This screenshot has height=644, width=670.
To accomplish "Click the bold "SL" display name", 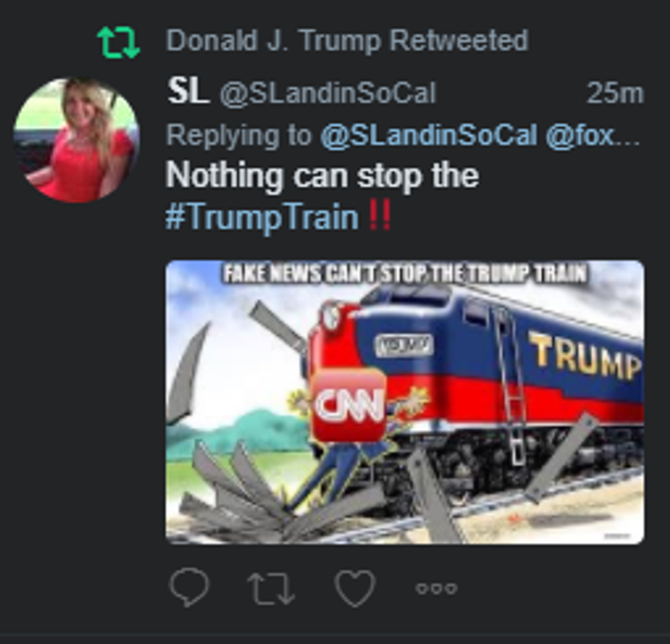I will pyautogui.click(x=187, y=93).
